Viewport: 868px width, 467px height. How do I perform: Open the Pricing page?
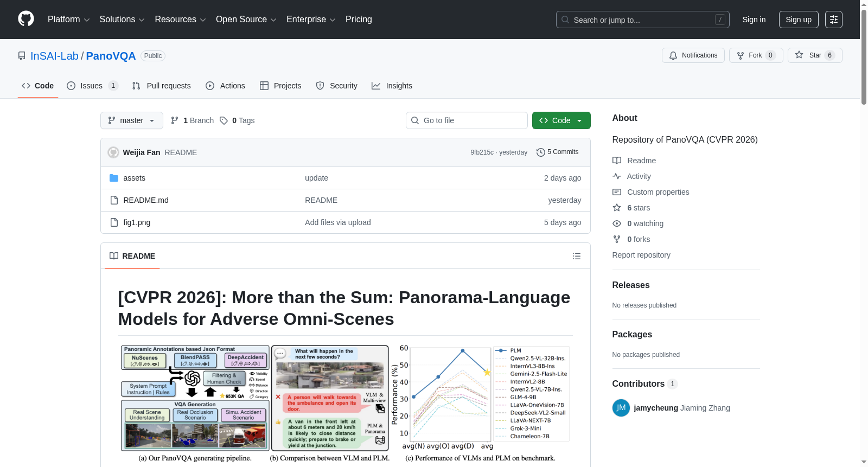[x=359, y=20]
